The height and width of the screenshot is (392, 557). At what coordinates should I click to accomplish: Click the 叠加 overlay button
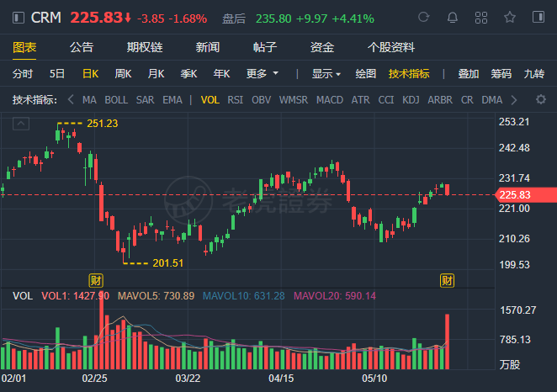468,74
